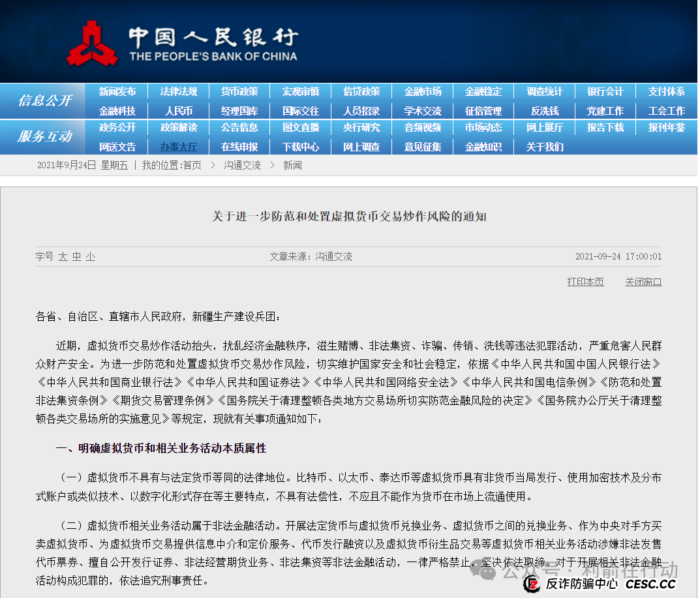Viewport: 700px width, 598px height.
Task: Click the 打印本页 link
Action: 585,282
